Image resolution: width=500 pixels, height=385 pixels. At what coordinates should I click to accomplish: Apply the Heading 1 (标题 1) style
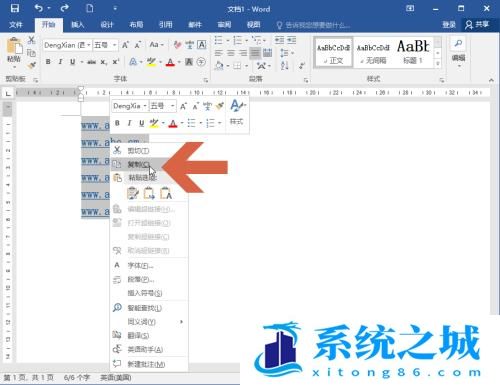[x=413, y=53]
